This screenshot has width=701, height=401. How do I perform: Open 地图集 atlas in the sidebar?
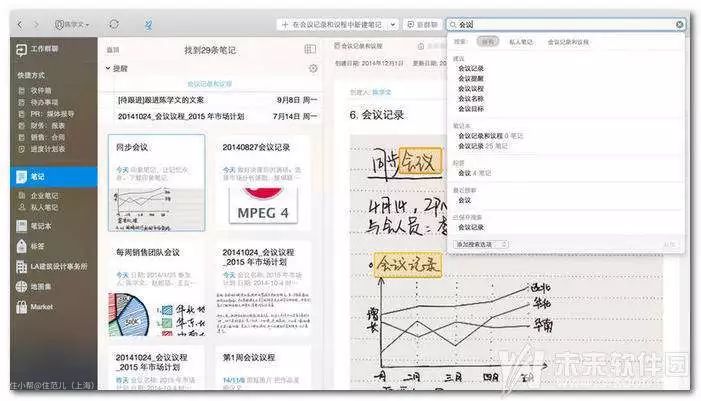point(40,287)
